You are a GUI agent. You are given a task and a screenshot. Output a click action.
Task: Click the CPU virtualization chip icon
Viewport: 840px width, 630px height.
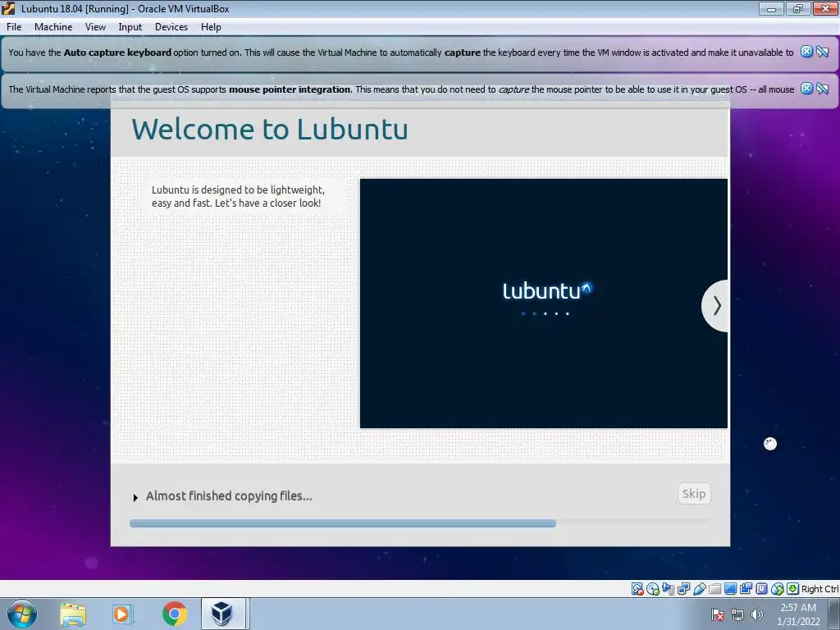tap(761, 589)
